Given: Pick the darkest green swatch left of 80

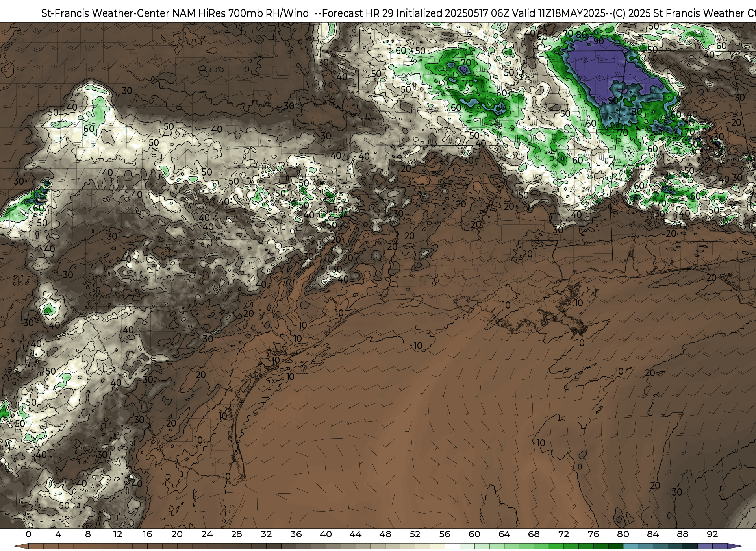Looking at the screenshot, I should (x=616, y=546).
